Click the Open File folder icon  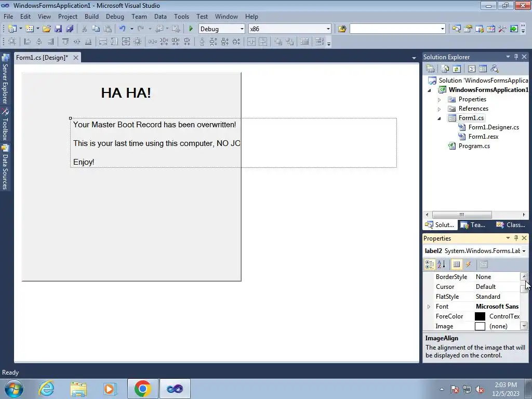(x=46, y=29)
